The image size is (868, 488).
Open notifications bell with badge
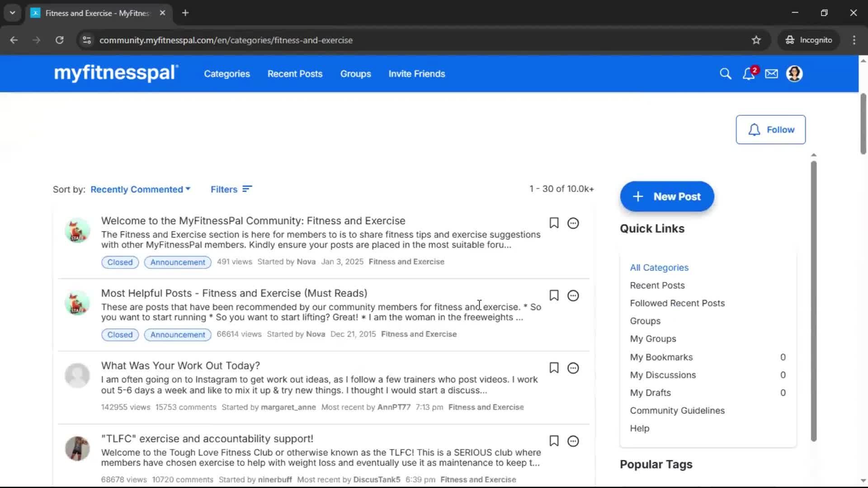[x=749, y=73]
